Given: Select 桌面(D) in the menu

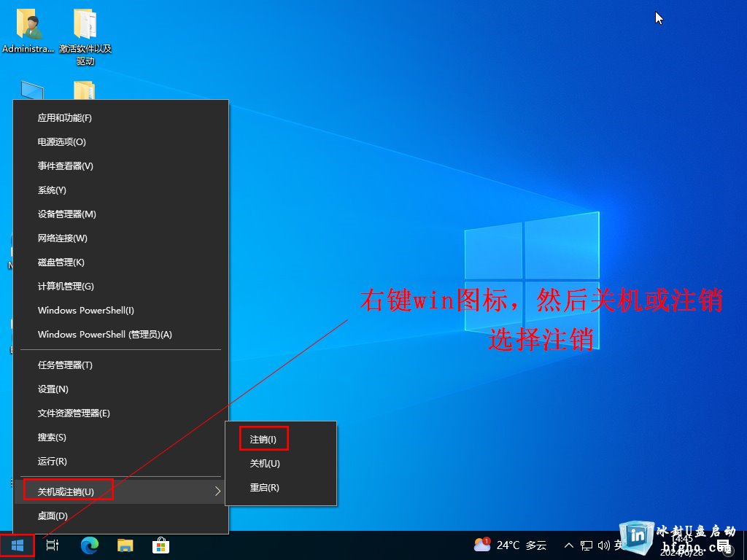Looking at the screenshot, I should tap(121, 516).
